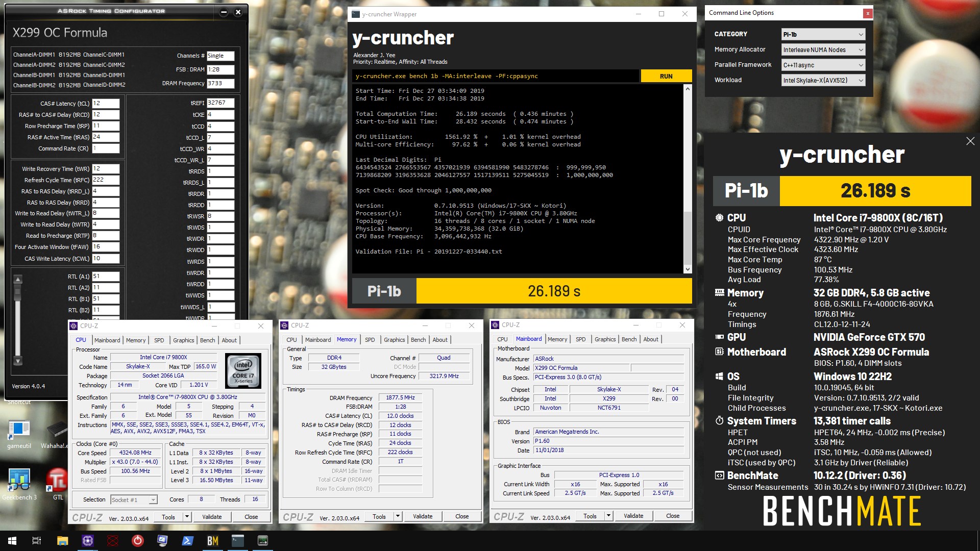Click the Intel Core i7 X-series logo in CPU-Z
The height and width of the screenshot is (551, 980).
(243, 371)
